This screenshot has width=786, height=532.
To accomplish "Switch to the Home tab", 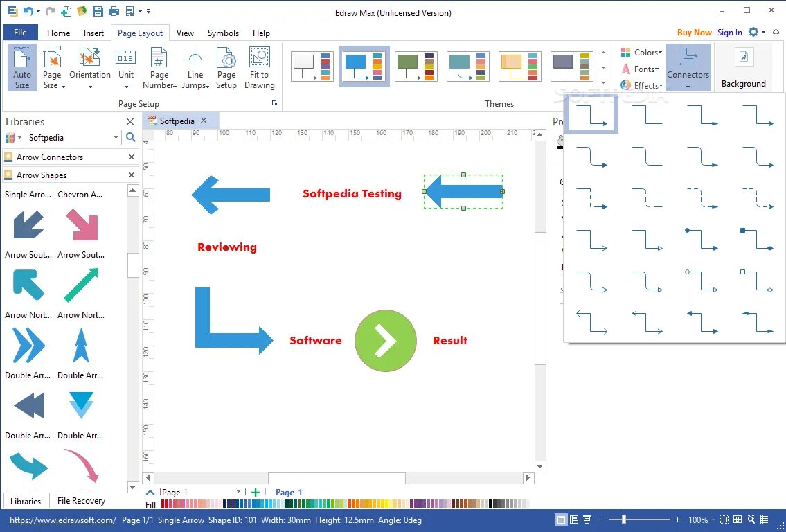I will click(59, 33).
